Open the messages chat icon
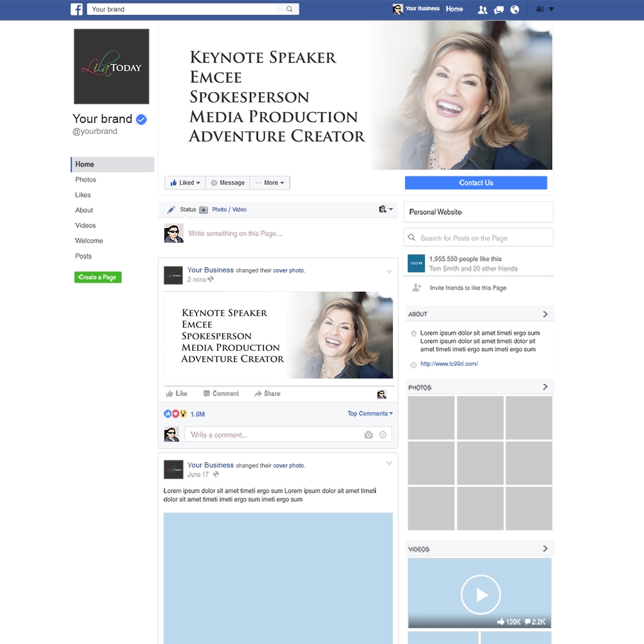 [498, 10]
